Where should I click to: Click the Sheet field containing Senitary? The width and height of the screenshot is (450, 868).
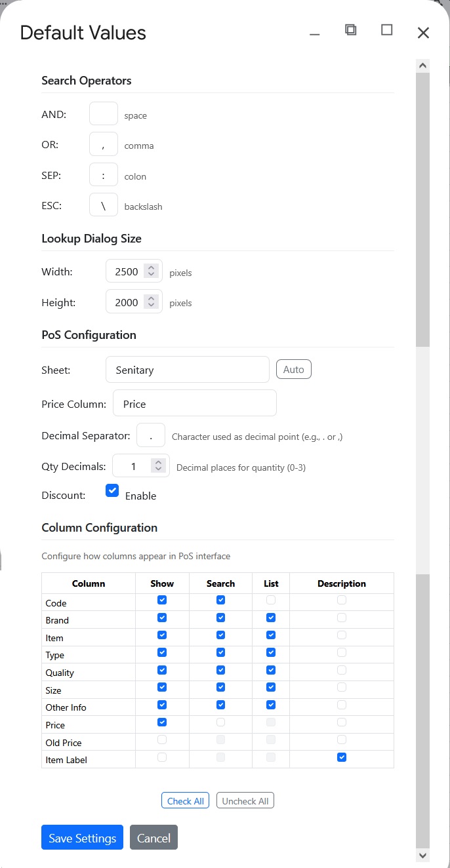click(188, 370)
